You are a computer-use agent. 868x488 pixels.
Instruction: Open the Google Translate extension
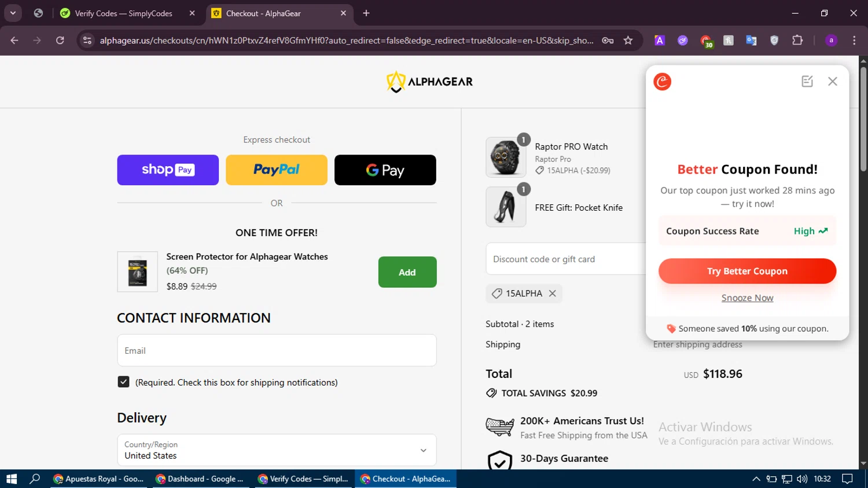click(751, 41)
